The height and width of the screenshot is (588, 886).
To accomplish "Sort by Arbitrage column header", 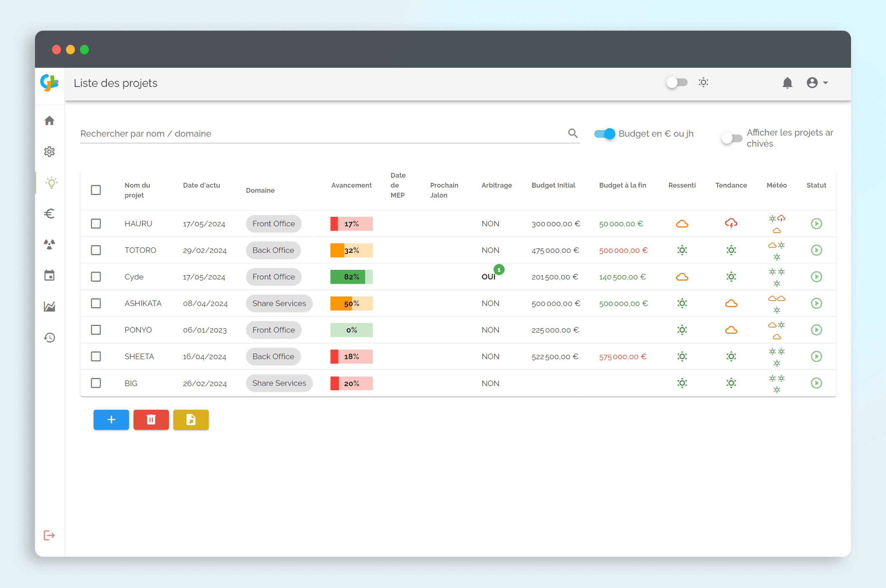I will click(x=496, y=185).
